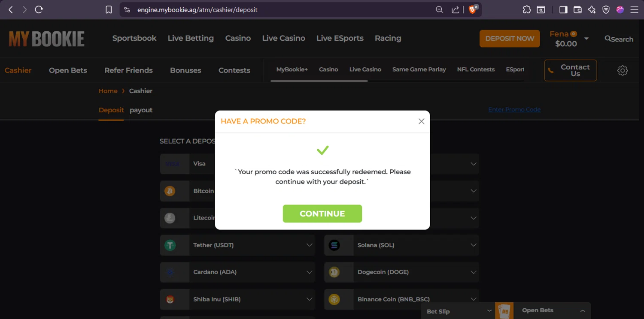
Task: Click the Bitcoin coin icon
Action: tap(170, 191)
